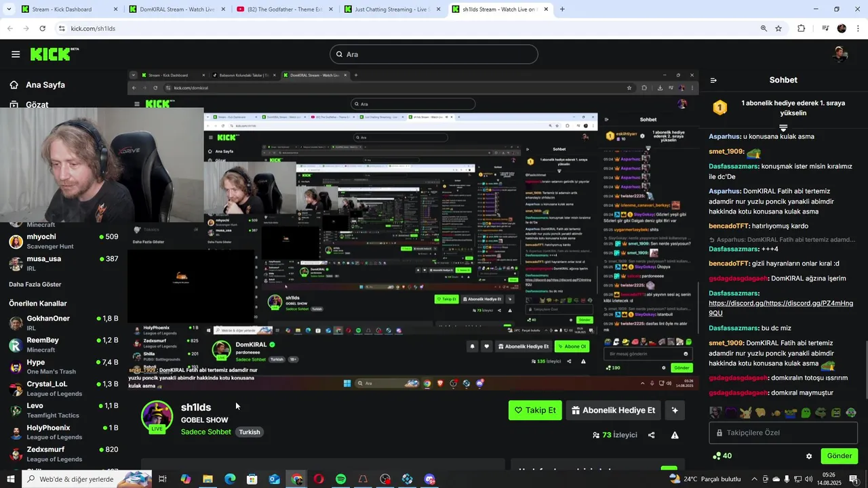The width and height of the screenshot is (868, 488).
Task: Insert the angry green face emote
Action: 836,413
